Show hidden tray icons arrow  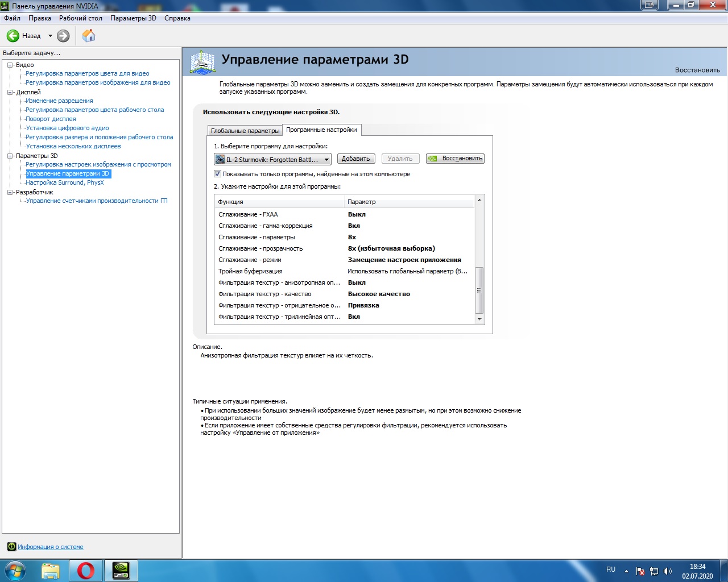pos(626,571)
